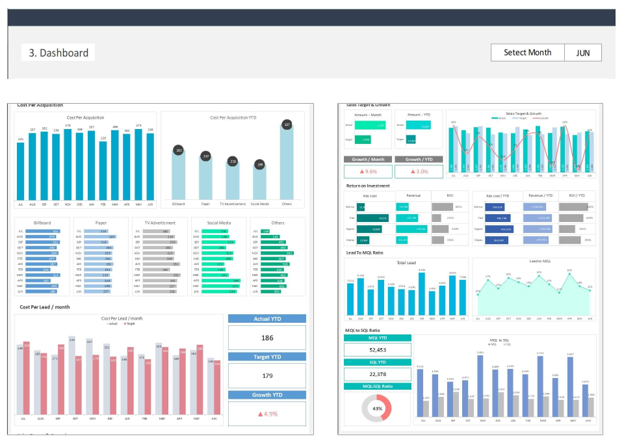Select the MQL to SQL column chart
Screen dimensions: 624x444
[505, 380]
